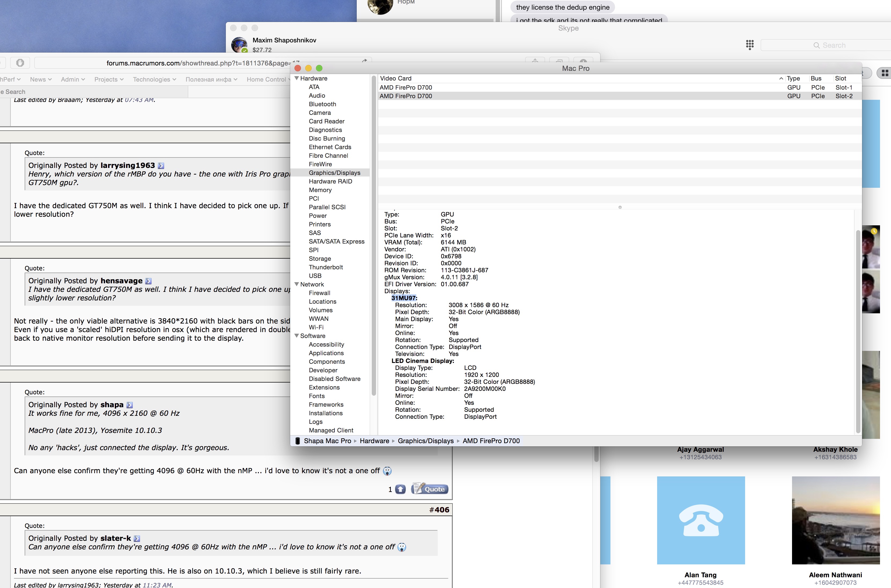Viewport: 891px width, 588px height.
Task: Click grid view icon in Skype window
Action: [884, 73]
